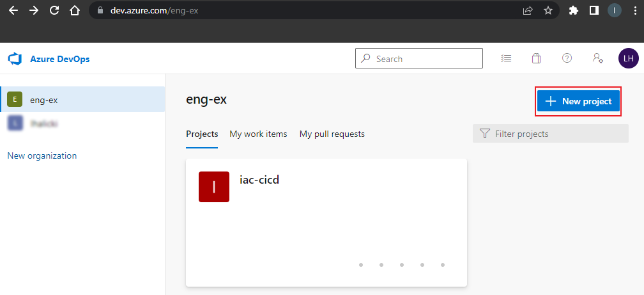Bookmark this page with the star
644x295 pixels.
coord(548,11)
